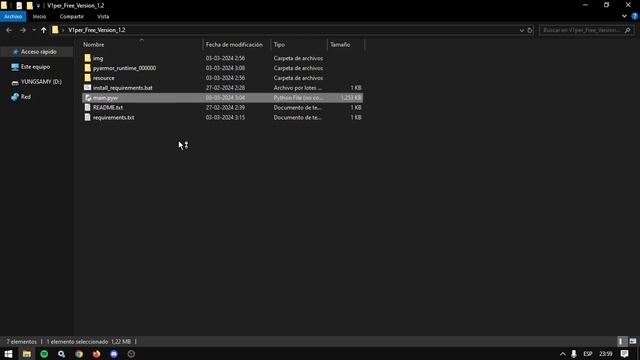Click the 03-03-2024 3:15 date of requirements.txt
The width and height of the screenshot is (640, 360).
coord(225,117)
